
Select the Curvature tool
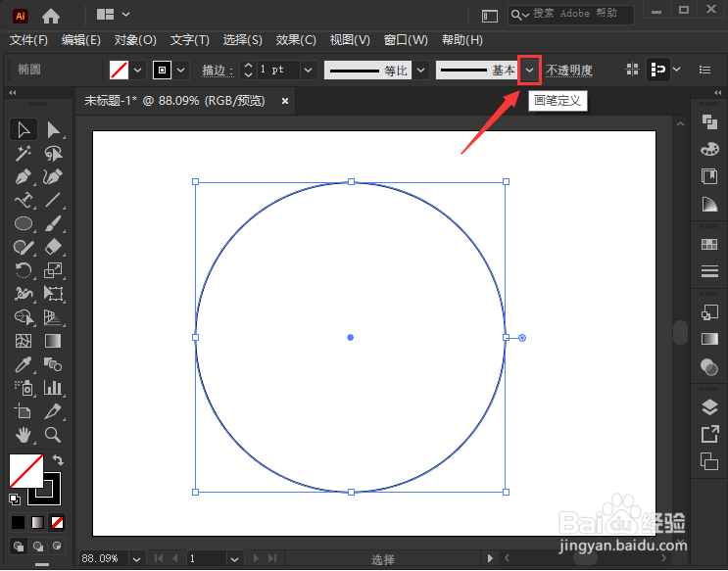coord(53,177)
